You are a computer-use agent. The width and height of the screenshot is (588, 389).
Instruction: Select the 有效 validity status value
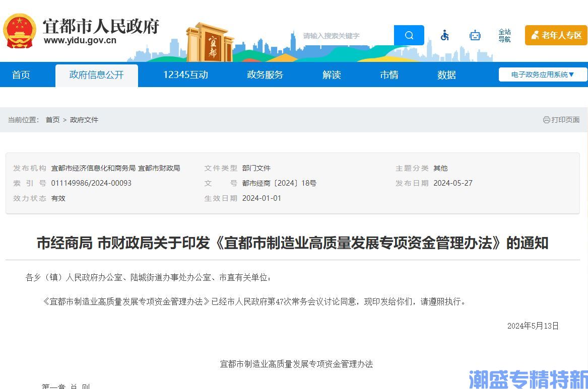[x=58, y=198]
